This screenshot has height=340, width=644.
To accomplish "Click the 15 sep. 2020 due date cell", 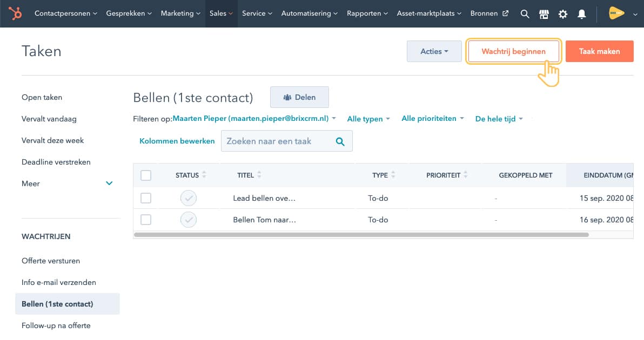I will [x=606, y=198].
